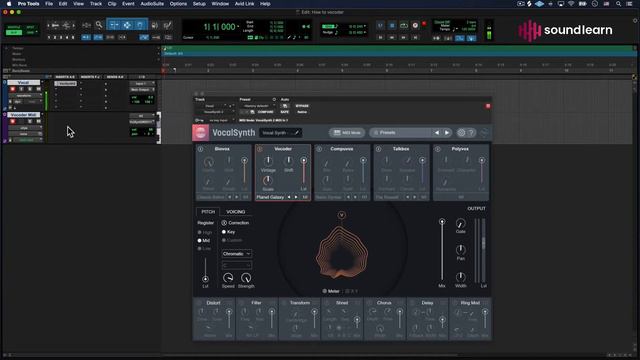Viewport: 640px width, 360px height.
Task: Click the record button in the transport
Action: pyautogui.click(x=415, y=25)
